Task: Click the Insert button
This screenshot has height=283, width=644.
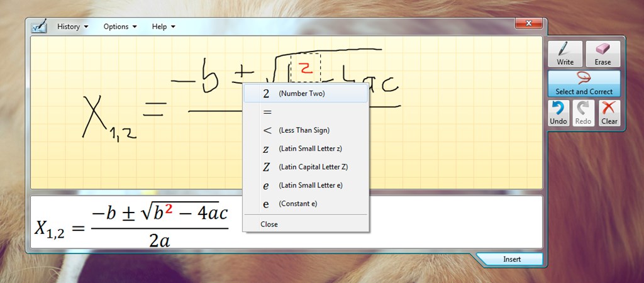Action: tap(512, 259)
